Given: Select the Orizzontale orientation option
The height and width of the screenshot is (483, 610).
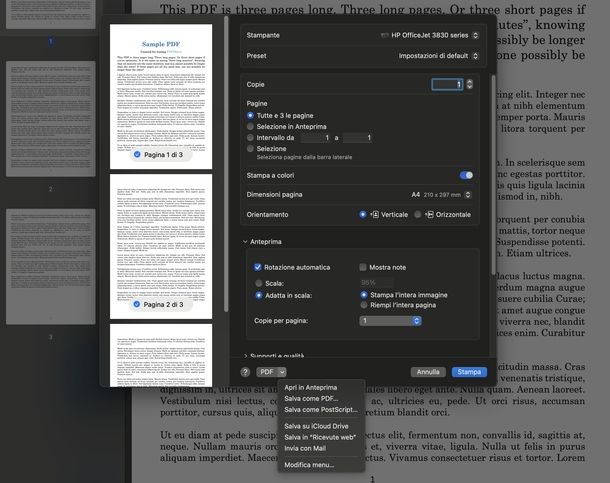Looking at the screenshot, I should 418,214.
